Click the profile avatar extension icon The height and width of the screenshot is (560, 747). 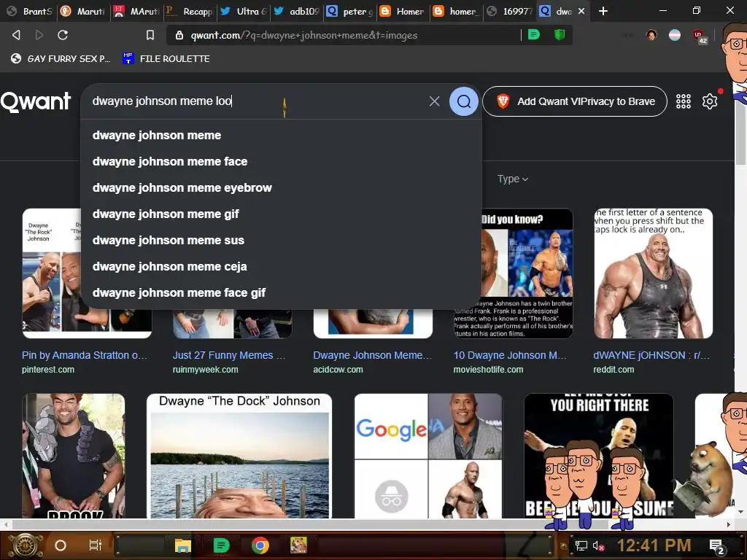coord(651,35)
